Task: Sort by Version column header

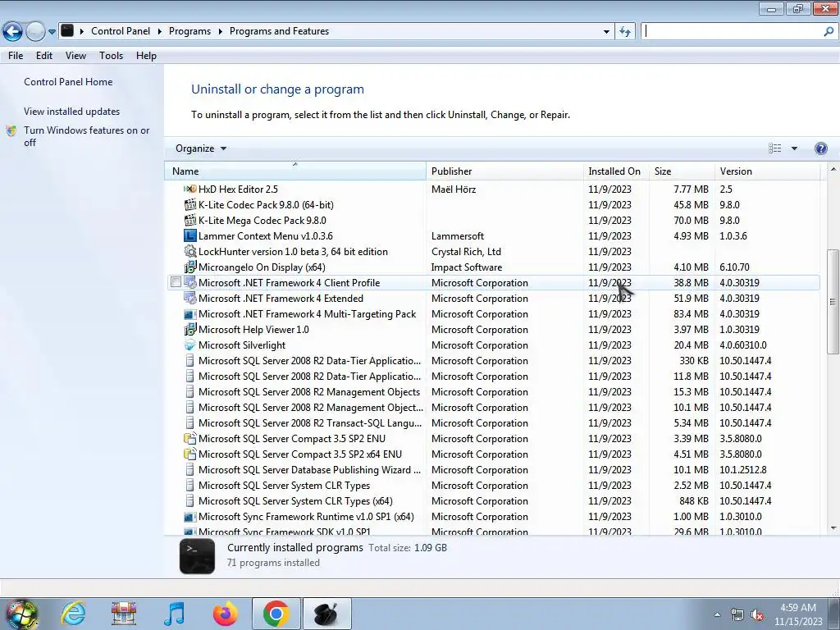Action: click(x=767, y=171)
